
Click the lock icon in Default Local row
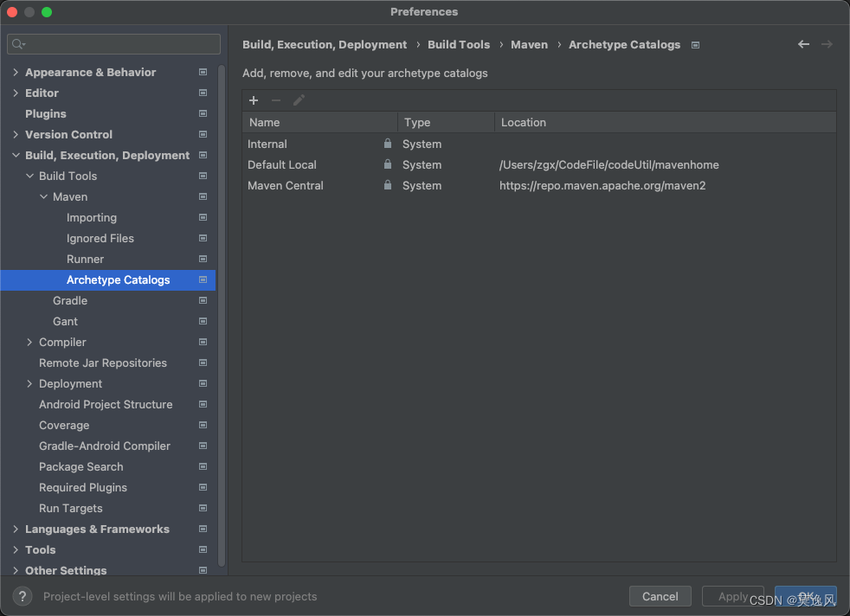pyautogui.click(x=388, y=164)
